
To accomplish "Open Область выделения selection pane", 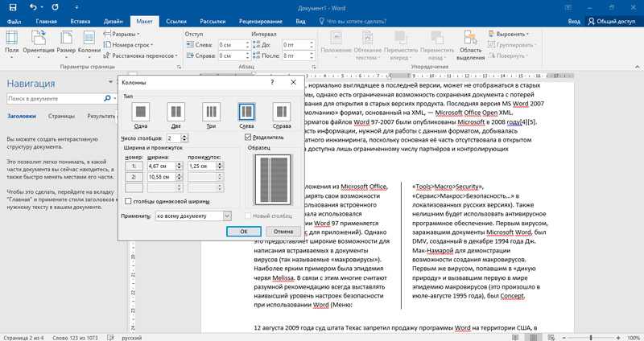I will point(470,45).
